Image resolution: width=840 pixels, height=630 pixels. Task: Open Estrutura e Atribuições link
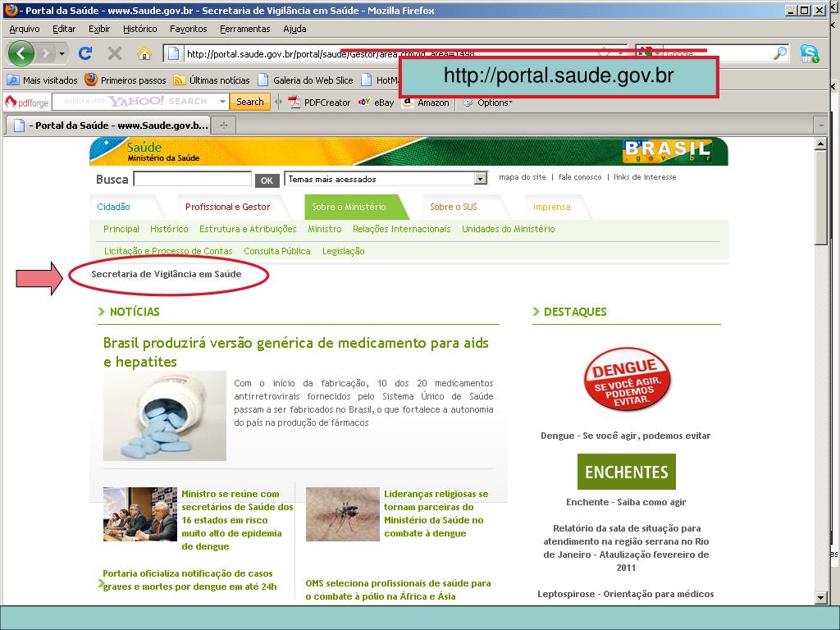pos(248,229)
